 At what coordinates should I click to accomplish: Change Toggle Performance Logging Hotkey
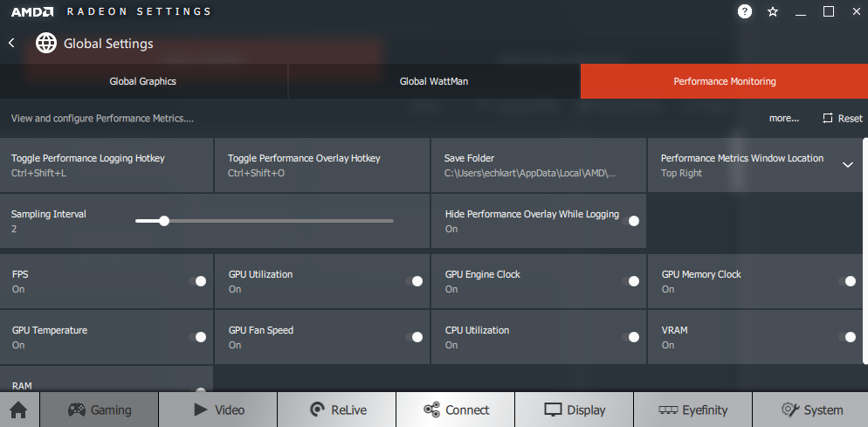tap(107, 165)
